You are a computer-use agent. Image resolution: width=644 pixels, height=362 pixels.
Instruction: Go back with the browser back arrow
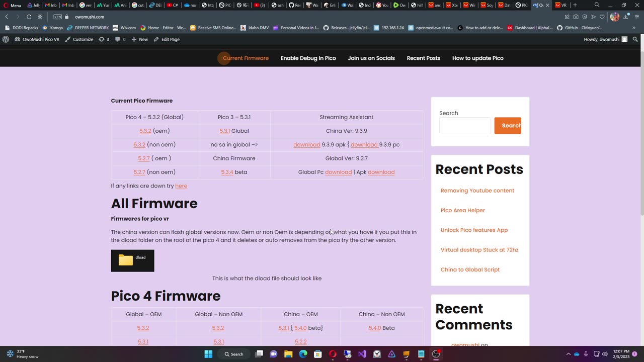coord(7,17)
